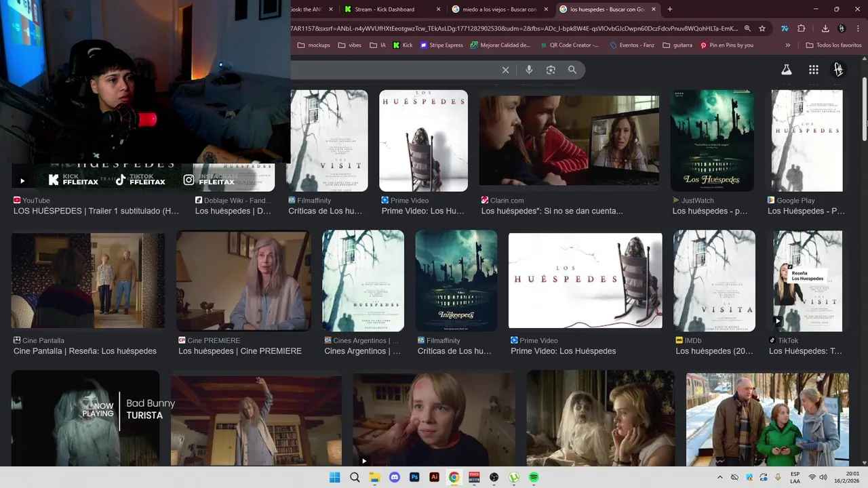This screenshot has height=488, width=868.
Task: Open the Google apps grid
Action: 814,70
